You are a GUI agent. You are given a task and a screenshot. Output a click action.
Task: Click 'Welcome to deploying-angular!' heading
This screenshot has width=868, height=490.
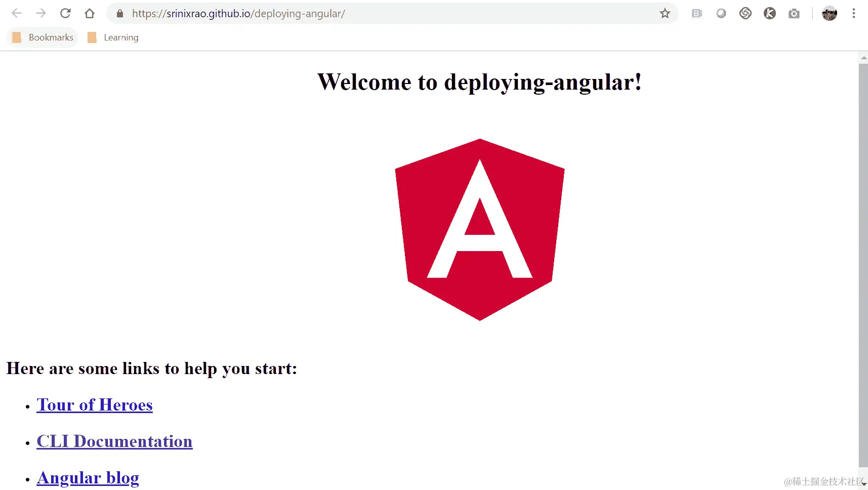pos(480,82)
